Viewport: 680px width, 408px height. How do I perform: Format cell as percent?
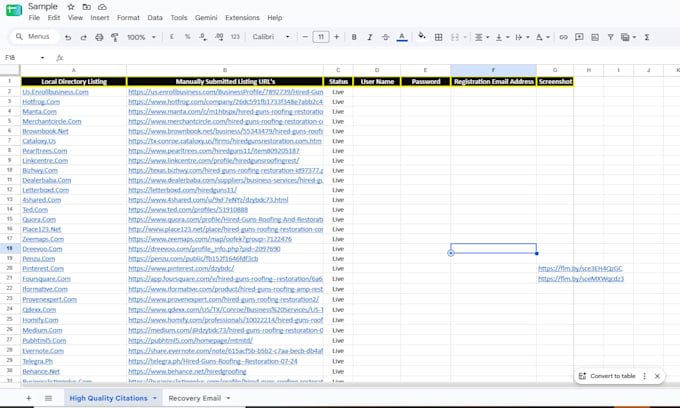click(187, 37)
